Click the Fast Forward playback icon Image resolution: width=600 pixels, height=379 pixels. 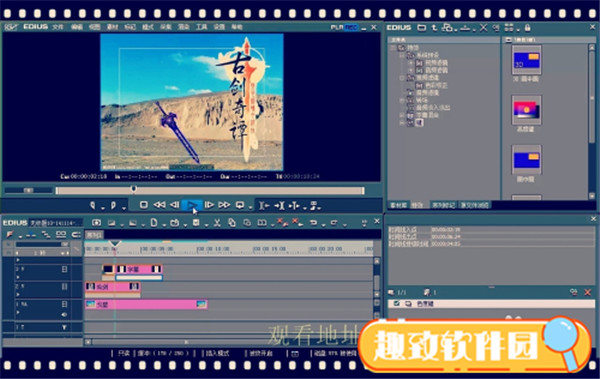click(x=224, y=205)
